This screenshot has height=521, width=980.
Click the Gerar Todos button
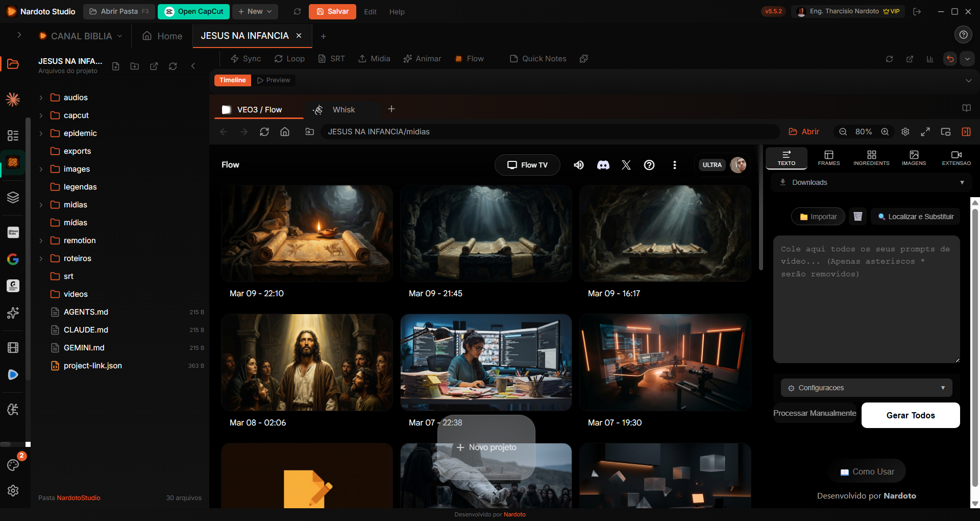tap(910, 415)
